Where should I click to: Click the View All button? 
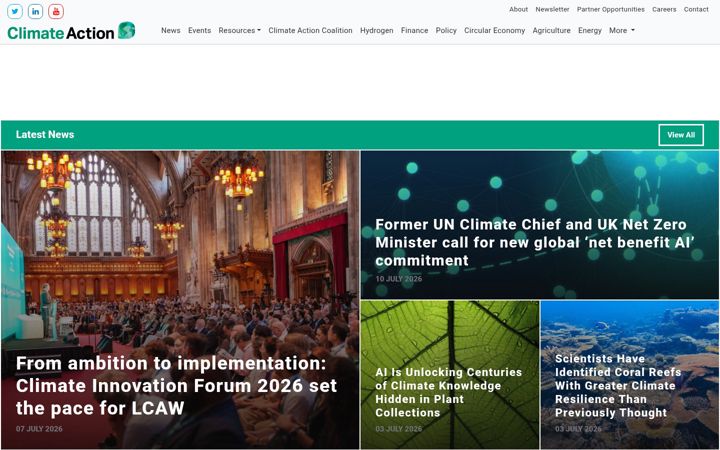coord(681,135)
